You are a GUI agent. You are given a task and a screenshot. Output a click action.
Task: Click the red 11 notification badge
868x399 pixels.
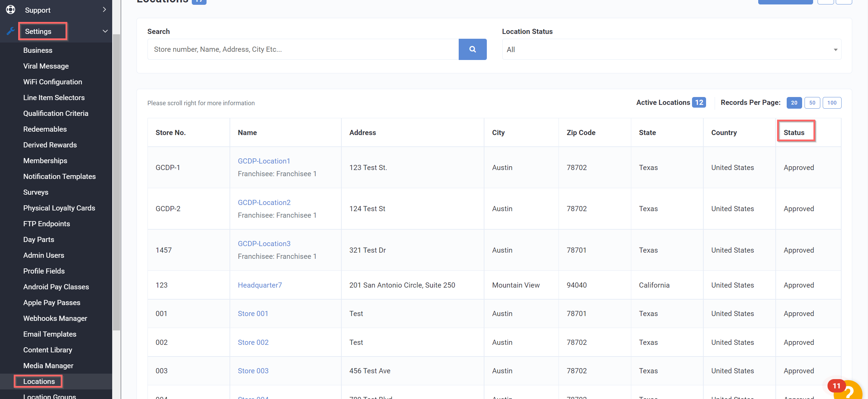pyautogui.click(x=836, y=386)
